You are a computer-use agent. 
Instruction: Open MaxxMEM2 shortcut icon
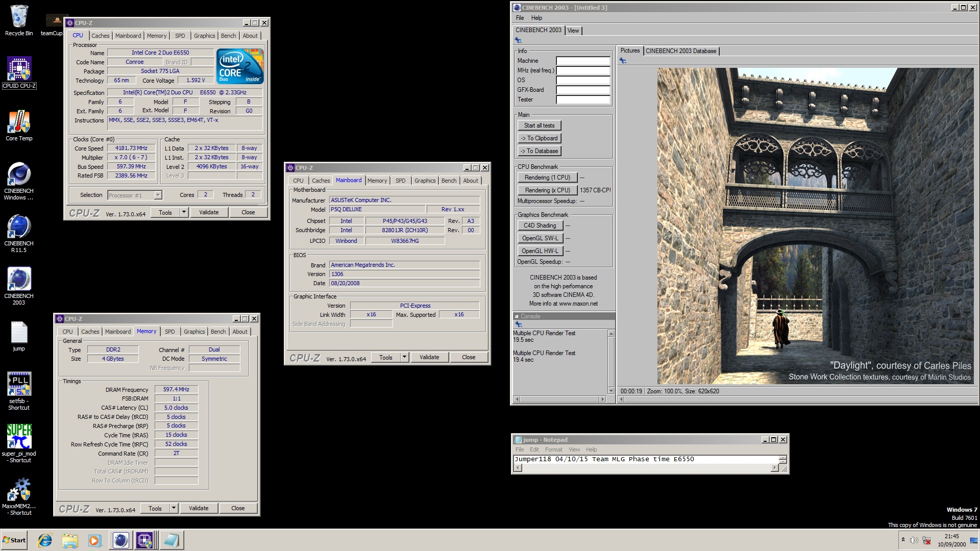coord(19,496)
